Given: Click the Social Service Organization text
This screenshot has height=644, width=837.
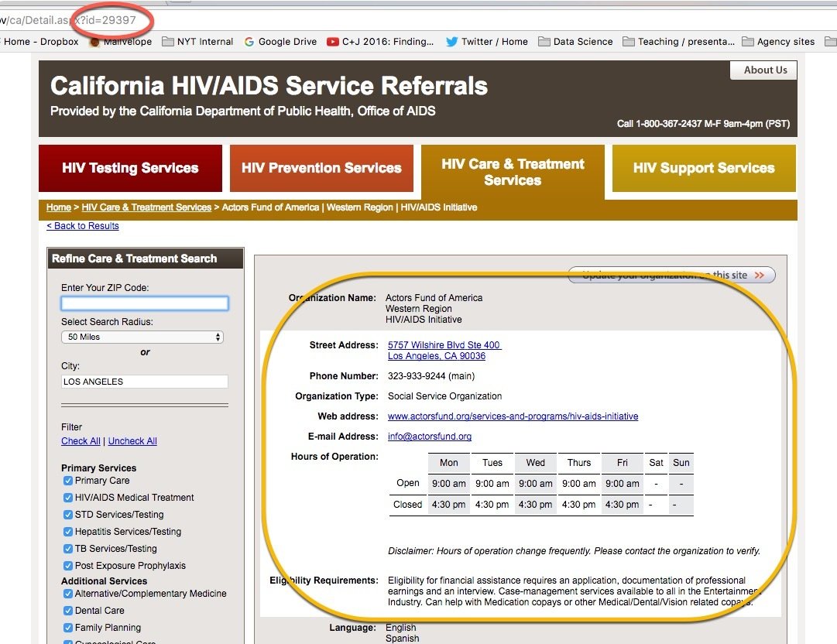Looking at the screenshot, I should point(444,396).
